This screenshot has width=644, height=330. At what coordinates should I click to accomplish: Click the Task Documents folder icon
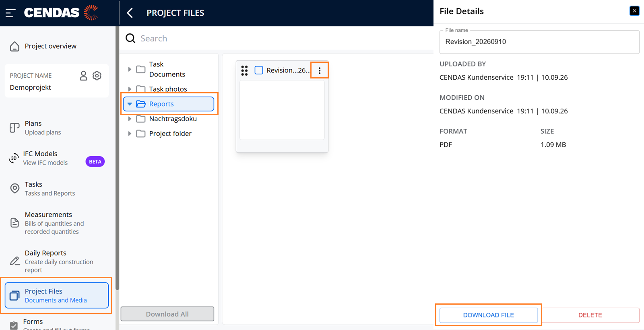tap(141, 69)
